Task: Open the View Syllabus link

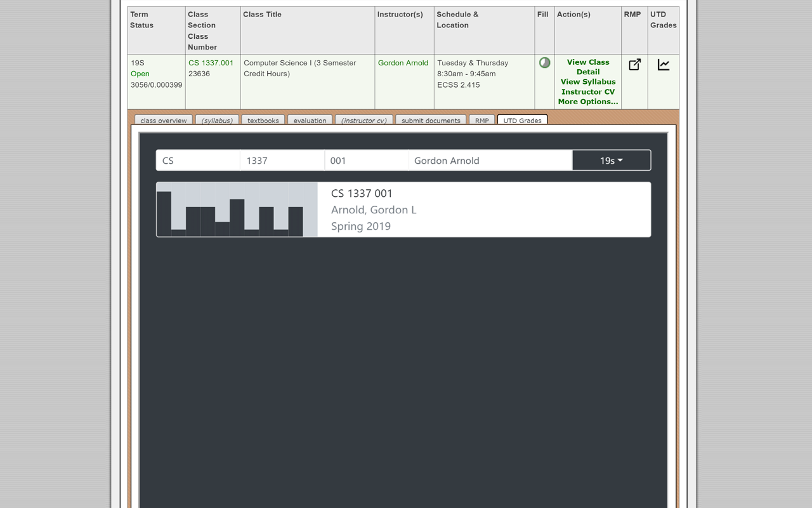Action: coord(588,82)
